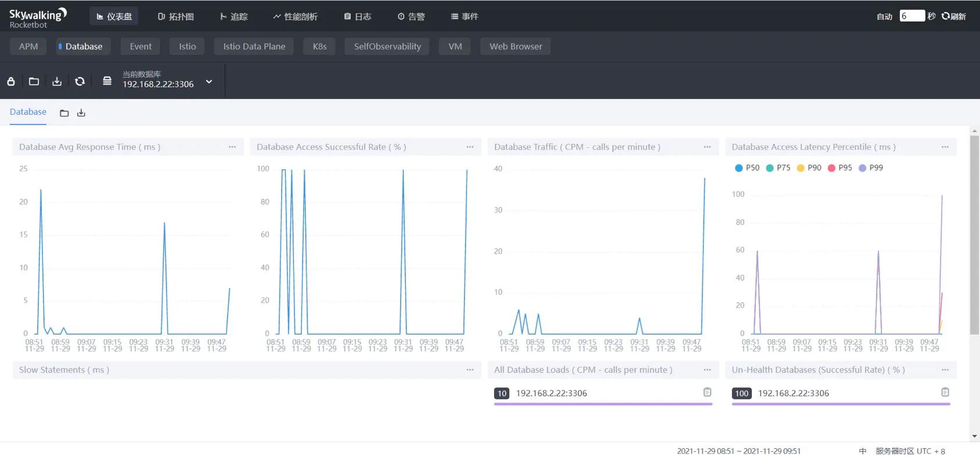Toggle the P50 legend series

747,168
